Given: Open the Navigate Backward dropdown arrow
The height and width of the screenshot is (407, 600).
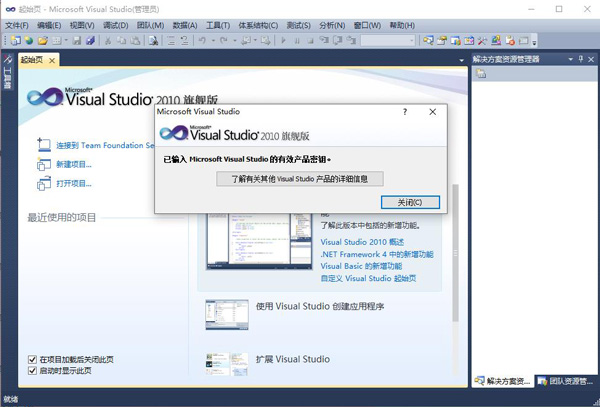Looking at the screenshot, I should (x=255, y=40).
